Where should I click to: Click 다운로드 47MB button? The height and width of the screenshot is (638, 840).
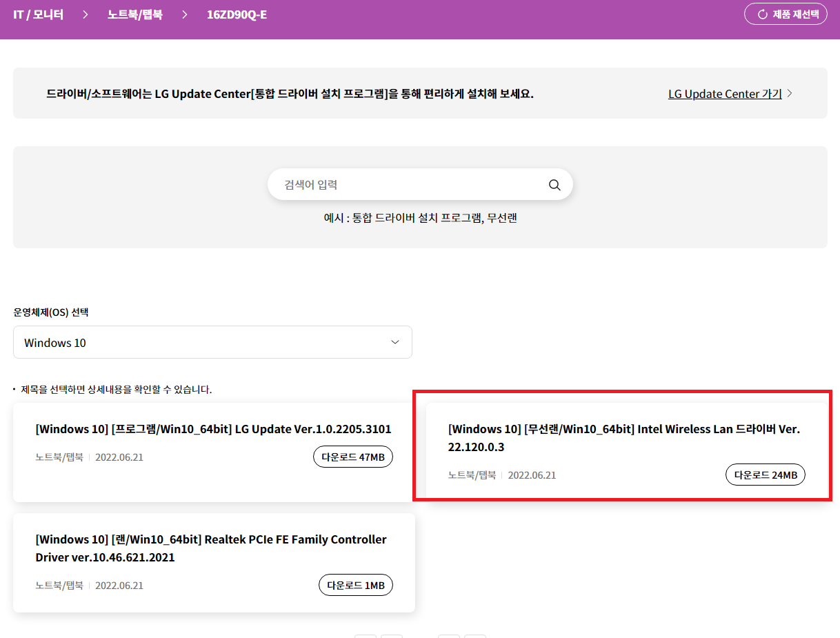353,457
